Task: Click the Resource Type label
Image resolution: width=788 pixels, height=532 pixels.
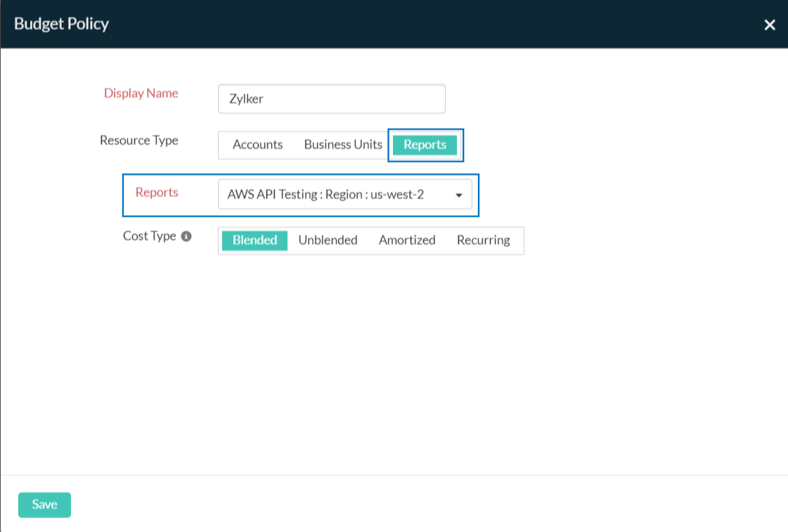Action: (138, 141)
